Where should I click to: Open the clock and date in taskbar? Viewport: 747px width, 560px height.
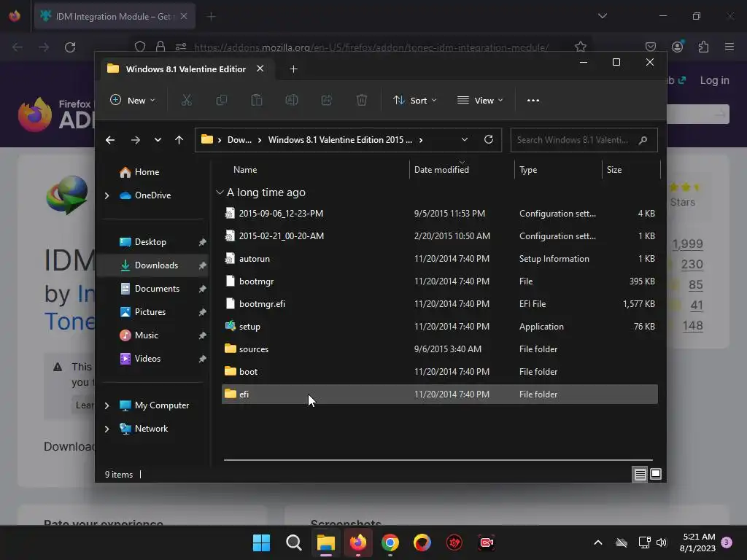pyautogui.click(x=698, y=542)
